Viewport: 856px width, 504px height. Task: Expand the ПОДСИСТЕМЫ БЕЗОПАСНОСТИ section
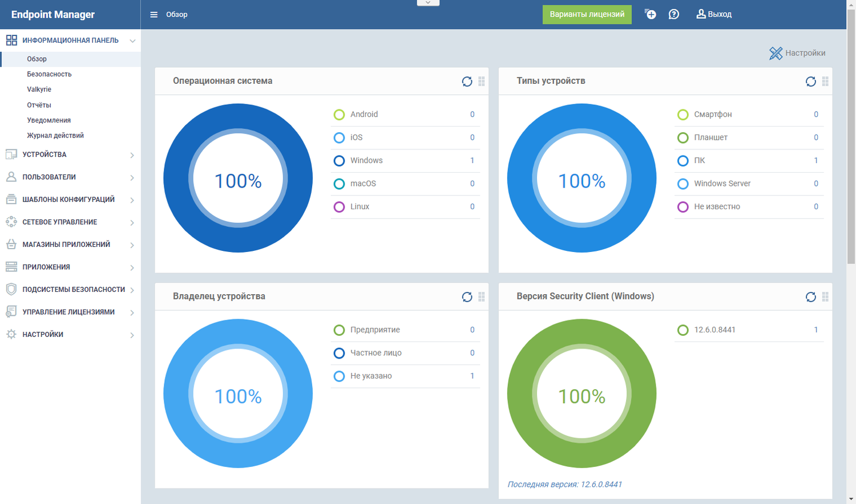click(x=70, y=290)
